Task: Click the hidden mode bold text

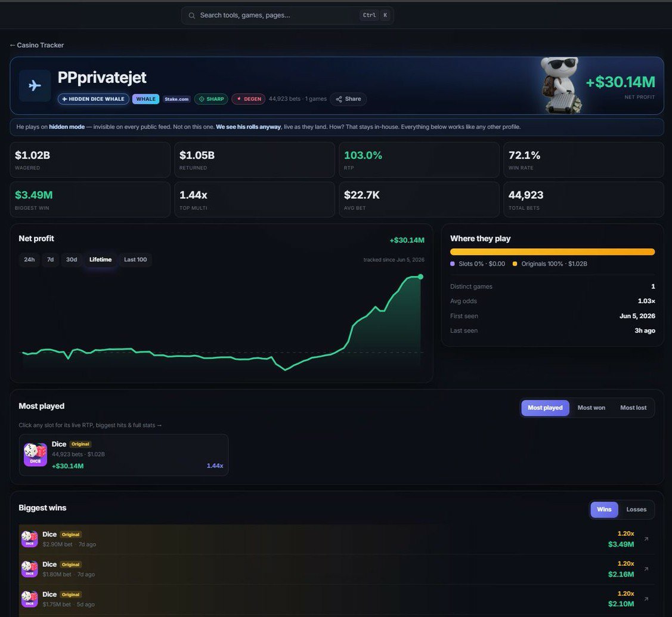Action: pos(67,127)
